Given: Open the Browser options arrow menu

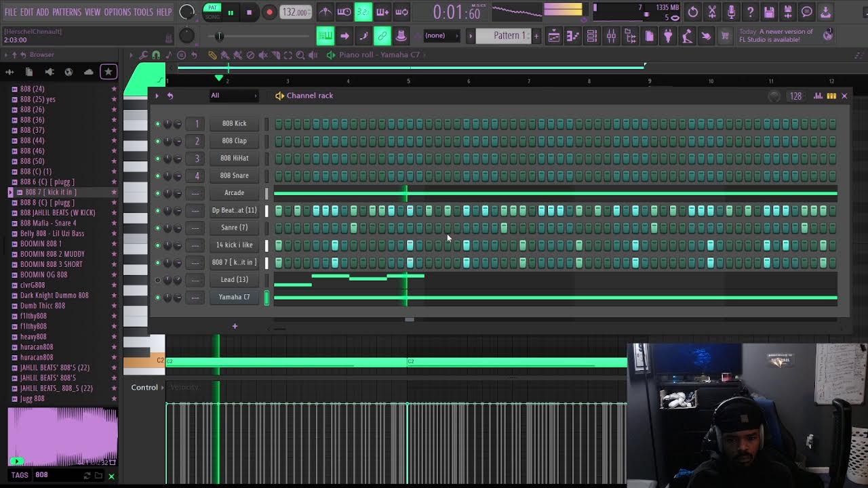Looking at the screenshot, I should [x=7, y=55].
